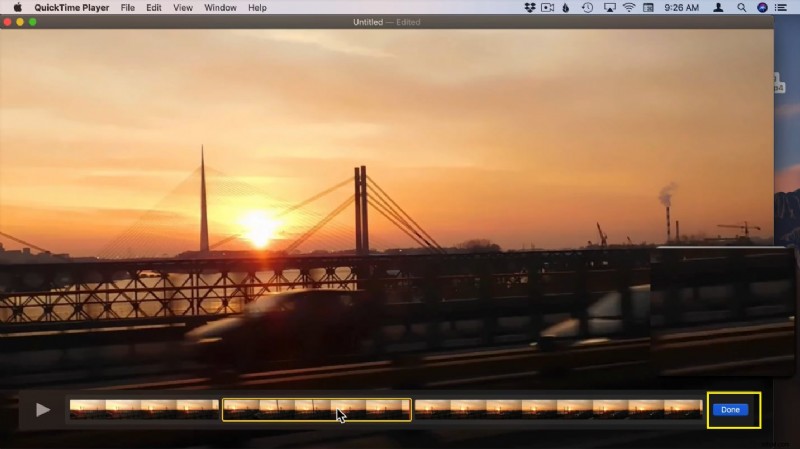Image resolution: width=800 pixels, height=449 pixels.
Task: Open Spotlight search
Action: (x=742, y=7)
